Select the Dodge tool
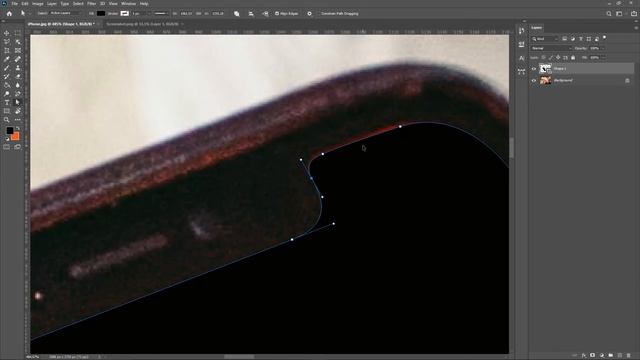The height and width of the screenshot is (360, 640). [7, 94]
